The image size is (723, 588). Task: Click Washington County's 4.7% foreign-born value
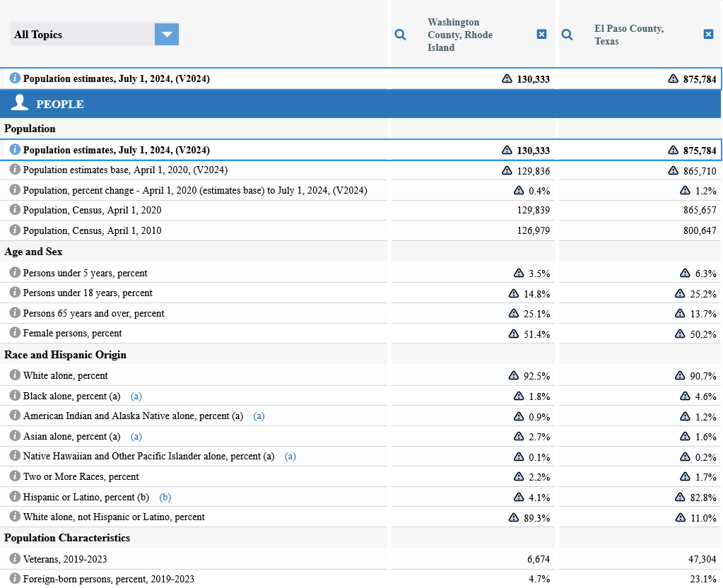[x=539, y=580]
